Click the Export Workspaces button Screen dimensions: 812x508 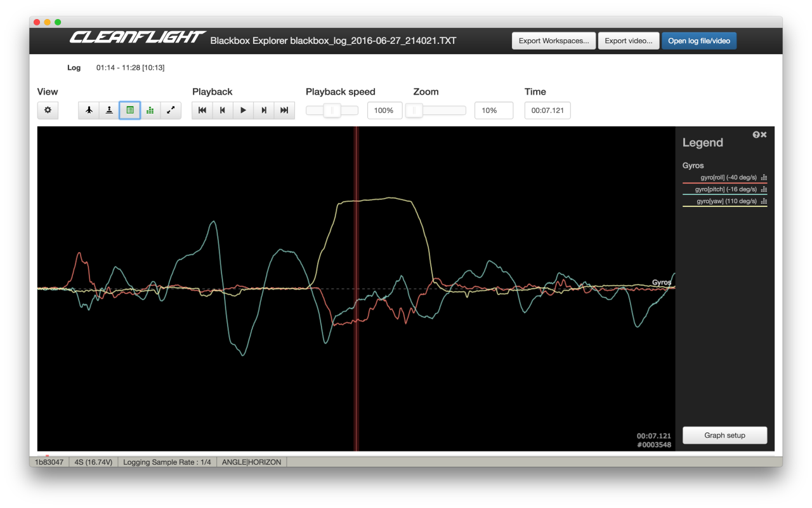[553, 41]
